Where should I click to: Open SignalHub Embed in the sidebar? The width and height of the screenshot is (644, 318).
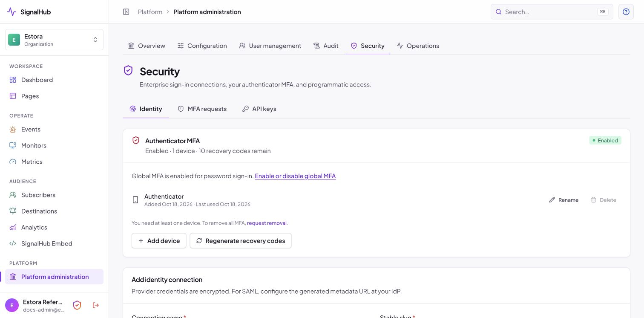point(54,243)
